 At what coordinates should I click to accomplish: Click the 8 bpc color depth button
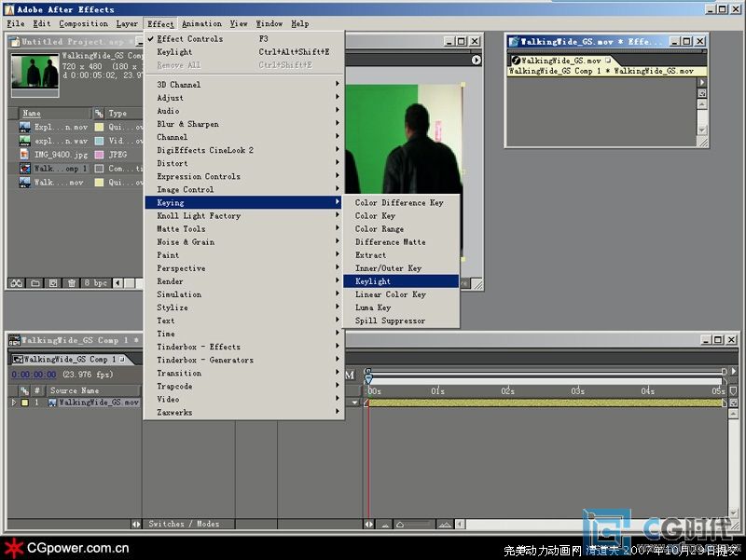[96, 283]
